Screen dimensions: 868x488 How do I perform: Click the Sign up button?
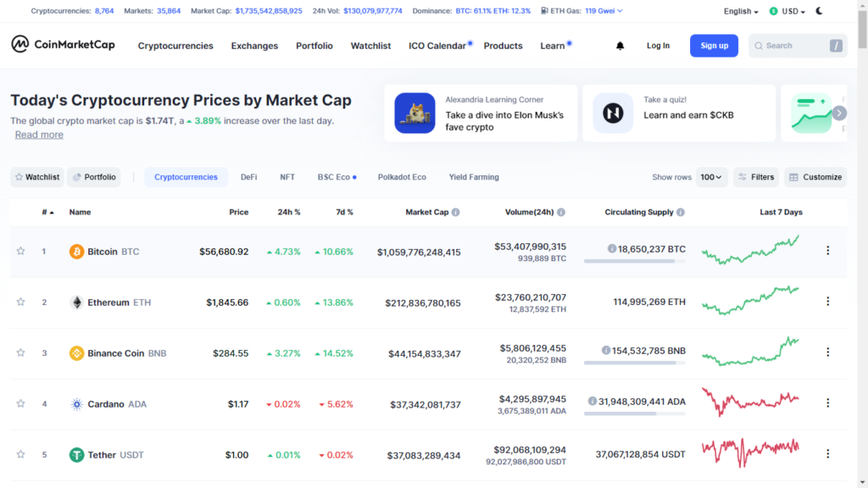[x=714, y=46]
